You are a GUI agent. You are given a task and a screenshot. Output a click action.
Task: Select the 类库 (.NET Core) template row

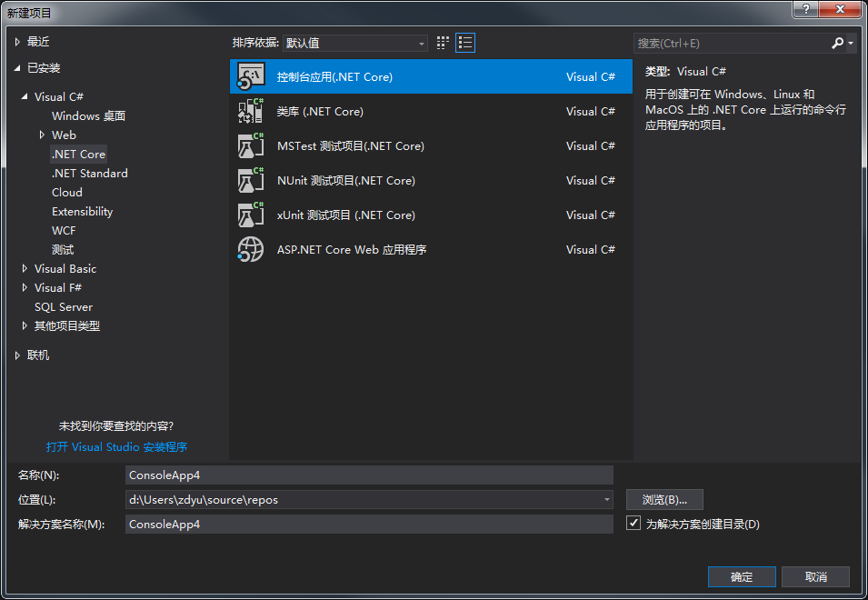(x=431, y=111)
